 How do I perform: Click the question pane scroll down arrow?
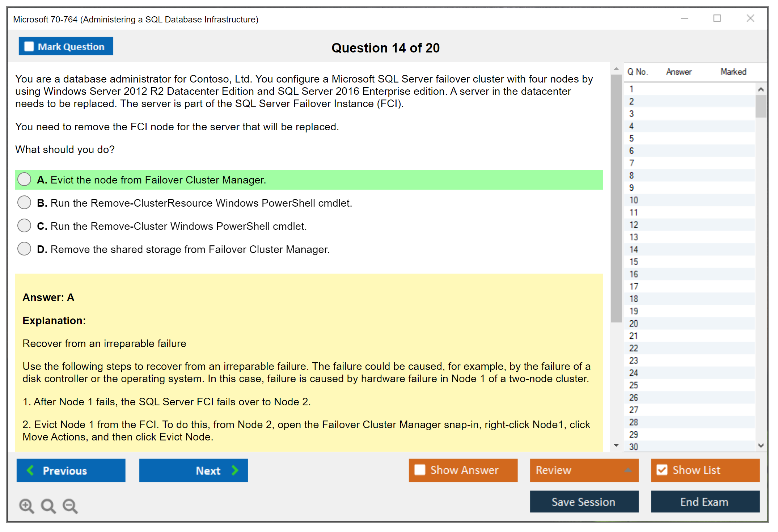(616, 445)
